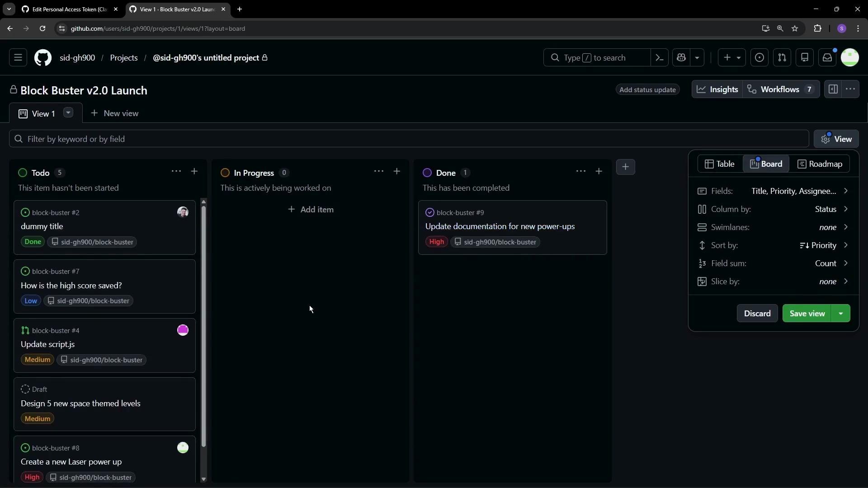Click the Insights button
The height and width of the screenshot is (488, 868).
click(717, 89)
